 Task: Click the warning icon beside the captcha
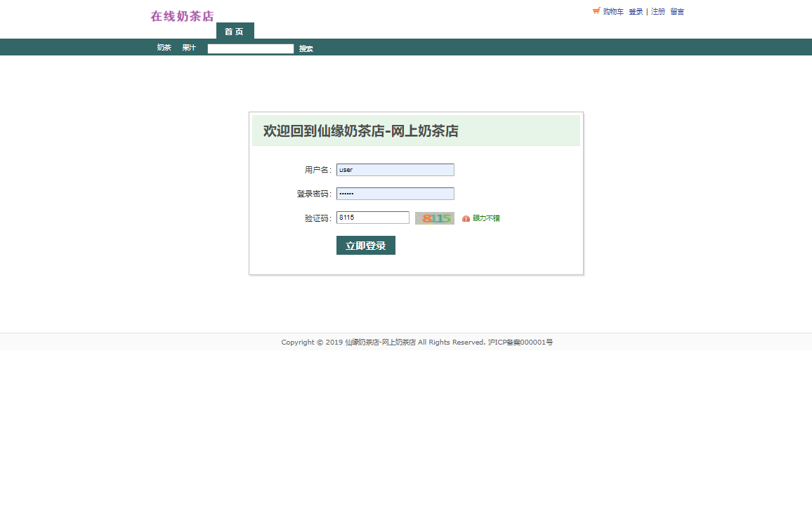[464, 218]
